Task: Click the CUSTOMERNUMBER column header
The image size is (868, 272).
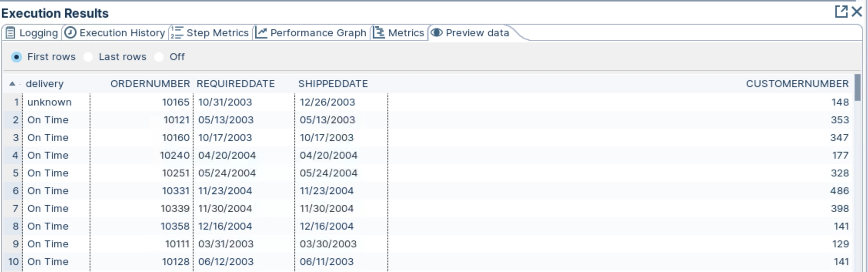Action: (x=797, y=84)
